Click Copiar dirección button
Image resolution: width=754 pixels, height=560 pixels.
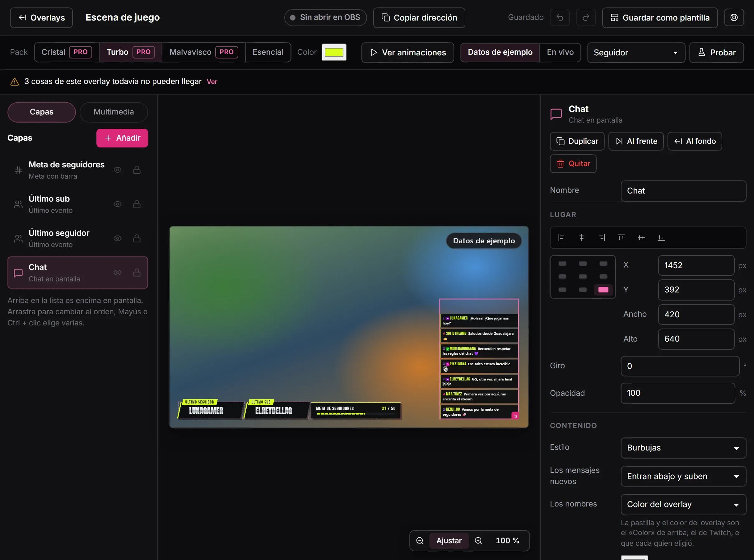click(419, 18)
